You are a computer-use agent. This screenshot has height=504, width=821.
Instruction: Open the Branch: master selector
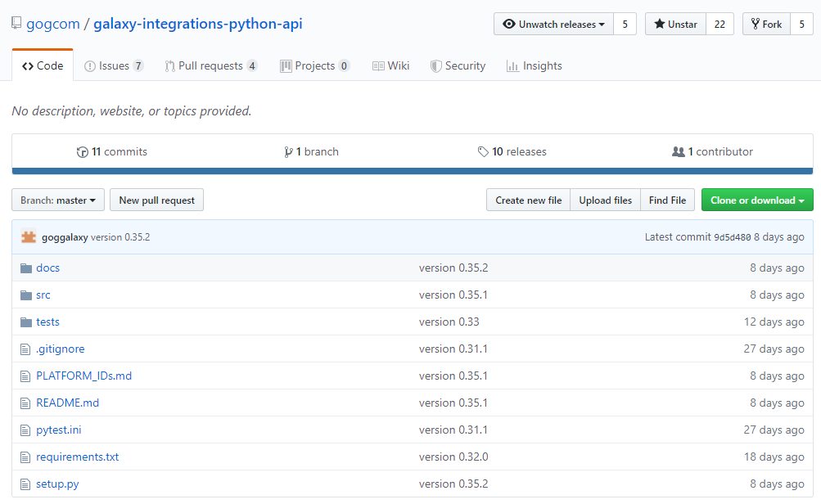pyautogui.click(x=58, y=200)
